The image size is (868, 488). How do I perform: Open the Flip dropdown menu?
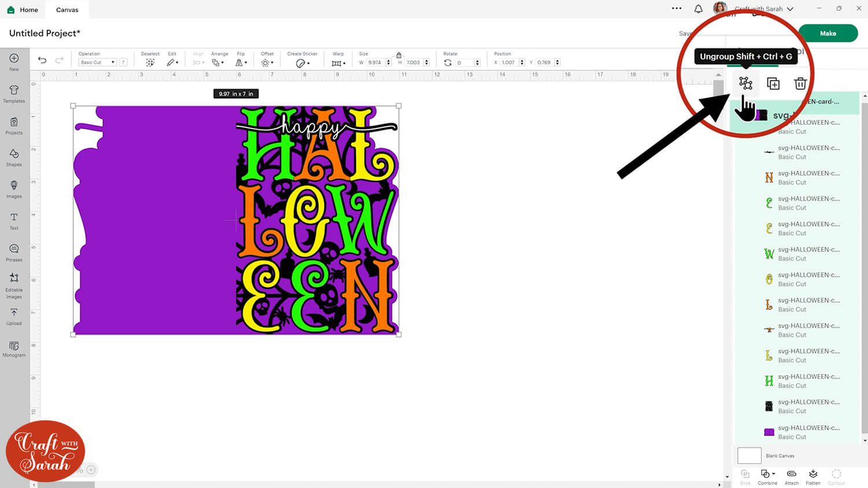241,63
